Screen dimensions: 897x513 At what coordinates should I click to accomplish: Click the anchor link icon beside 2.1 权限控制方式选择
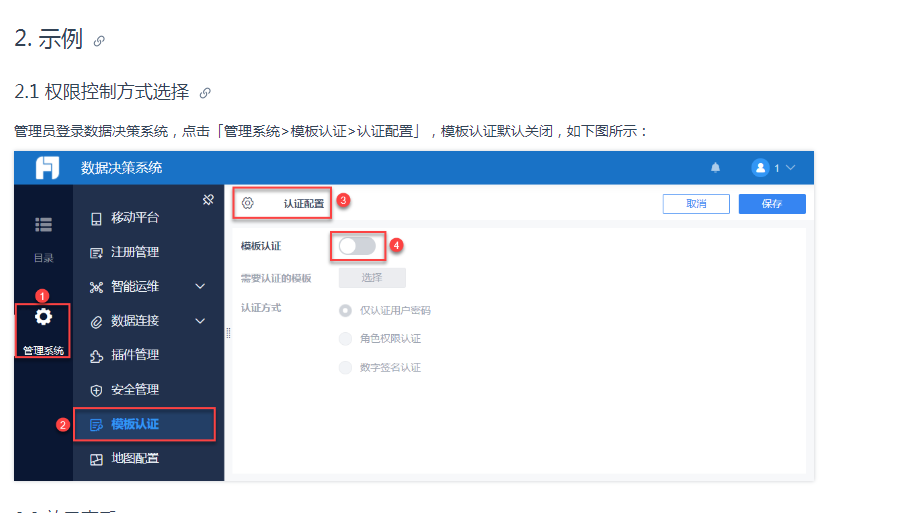tap(205, 93)
